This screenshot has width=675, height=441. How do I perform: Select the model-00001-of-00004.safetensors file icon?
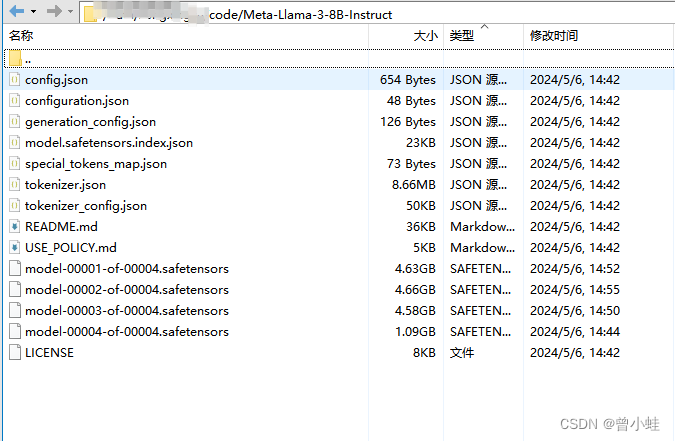tap(15, 268)
